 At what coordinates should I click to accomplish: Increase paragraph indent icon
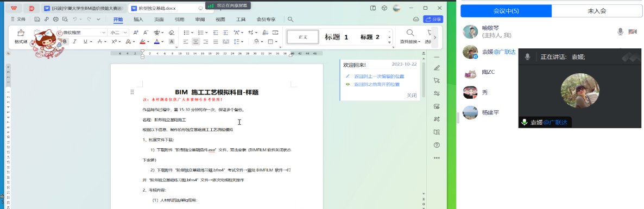pyautogui.click(x=225, y=33)
